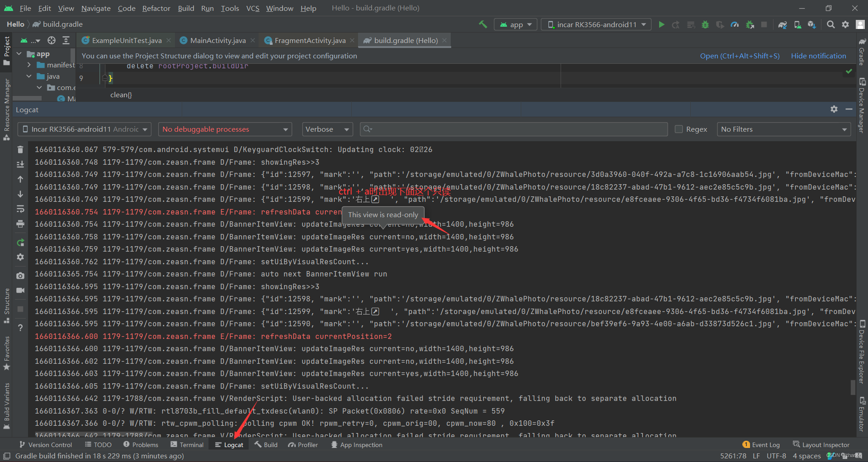The image size is (868, 462).
Task: Open Project Structure via the notification link
Action: (740, 56)
